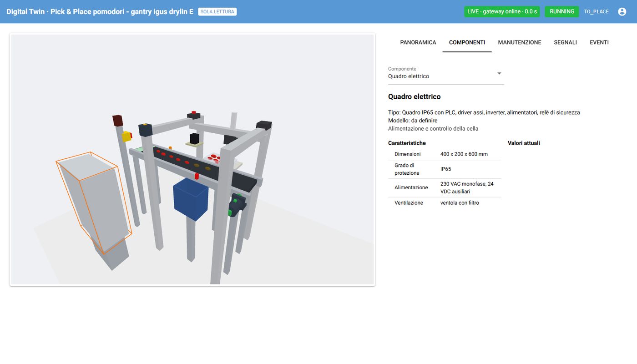The width and height of the screenshot is (637, 364).
Task: Click the "Valori attuali" heading
Action: (x=524, y=143)
